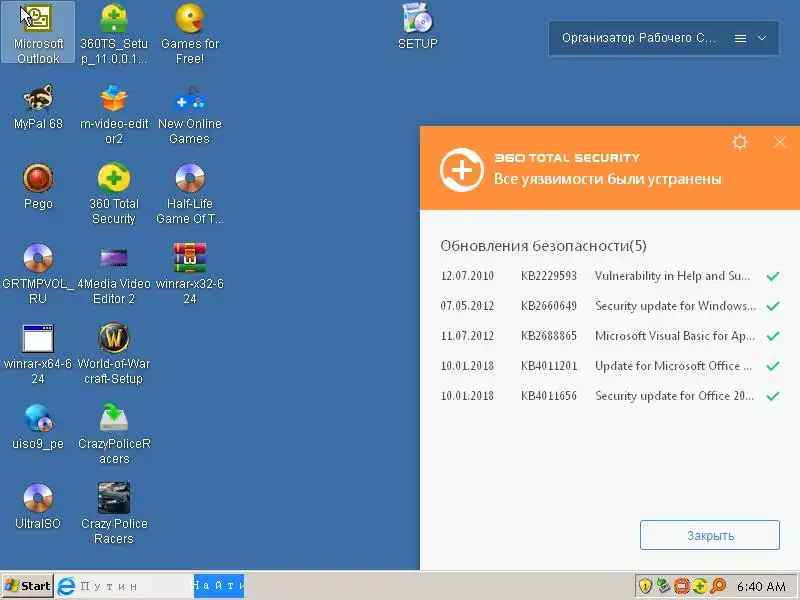
Task: Select the KB2229593 update row text
Action: [548, 276]
